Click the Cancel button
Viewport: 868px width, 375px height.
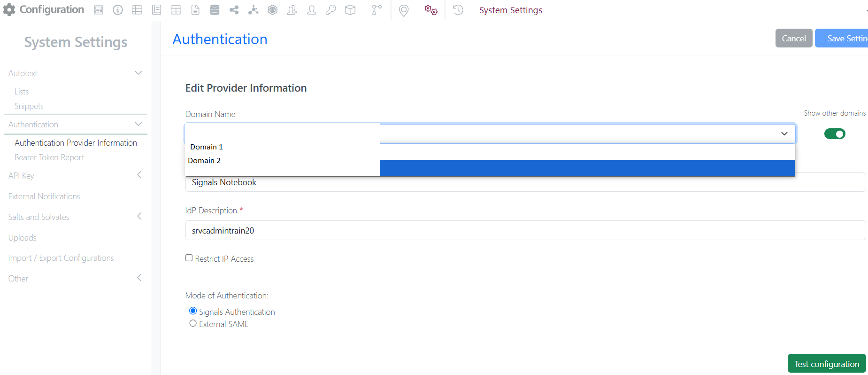click(793, 39)
